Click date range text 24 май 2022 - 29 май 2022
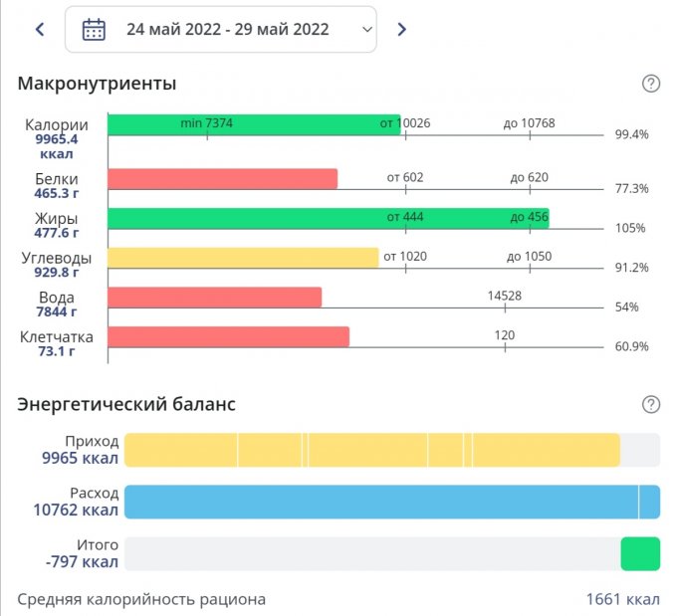The width and height of the screenshot is (677, 616). pyautogui.click(x=227, y=30)
